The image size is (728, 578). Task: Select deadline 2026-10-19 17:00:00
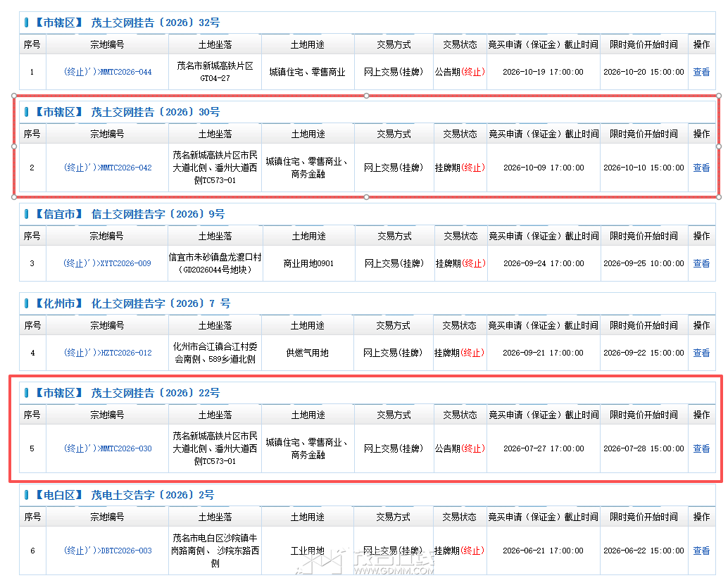click(544, 72)
